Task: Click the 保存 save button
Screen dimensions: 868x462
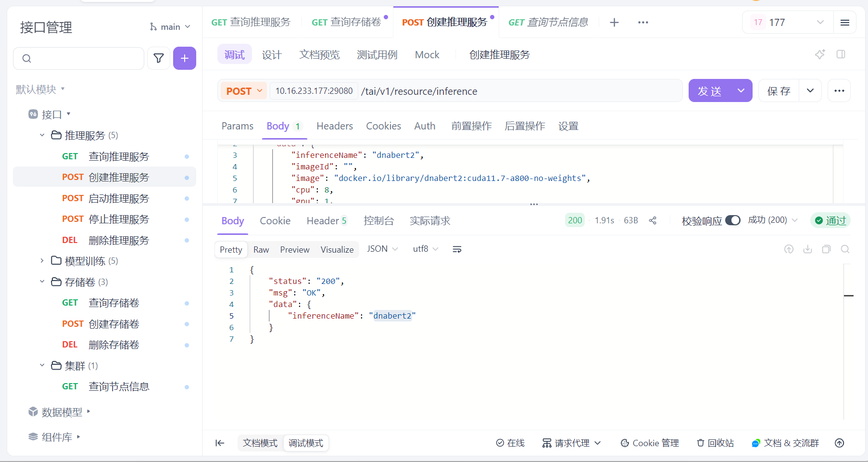Action: tap(779, 90)
